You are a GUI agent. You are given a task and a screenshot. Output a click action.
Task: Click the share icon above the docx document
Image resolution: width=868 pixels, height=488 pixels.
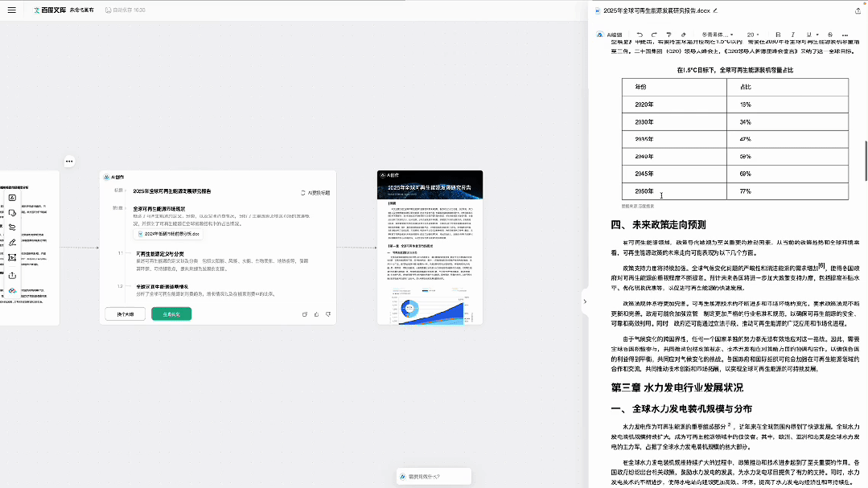[858, 12]
